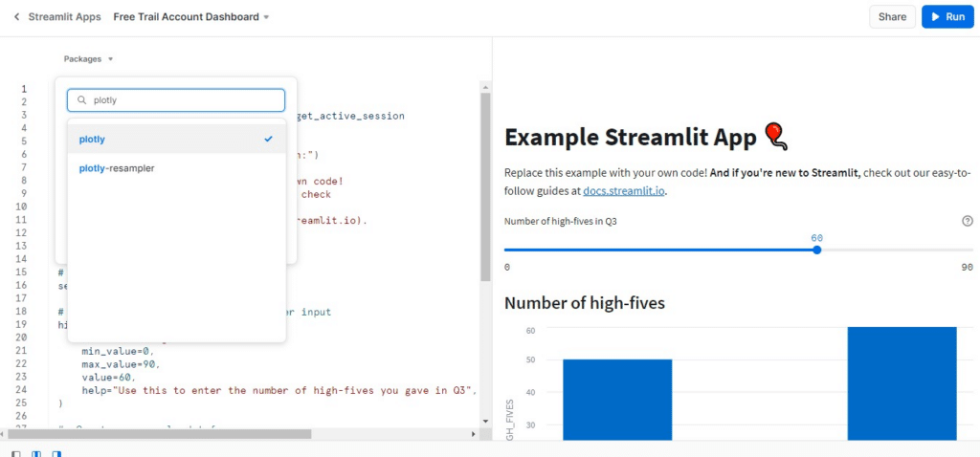Click the back arrow beside Streamlit Apps
The height and width of the screenshot is (457, 980).
coord(17,17)
